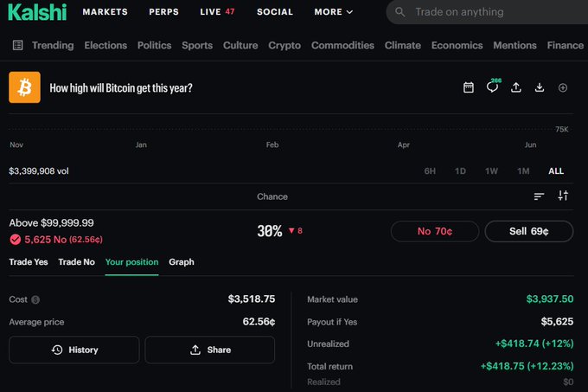The image size is (588, 392).
Task: Select the Elections category
Action: coord(105,45)
